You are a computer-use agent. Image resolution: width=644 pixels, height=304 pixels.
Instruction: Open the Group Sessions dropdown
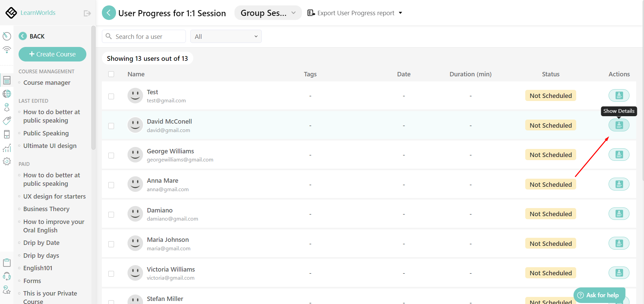[268, 12]
